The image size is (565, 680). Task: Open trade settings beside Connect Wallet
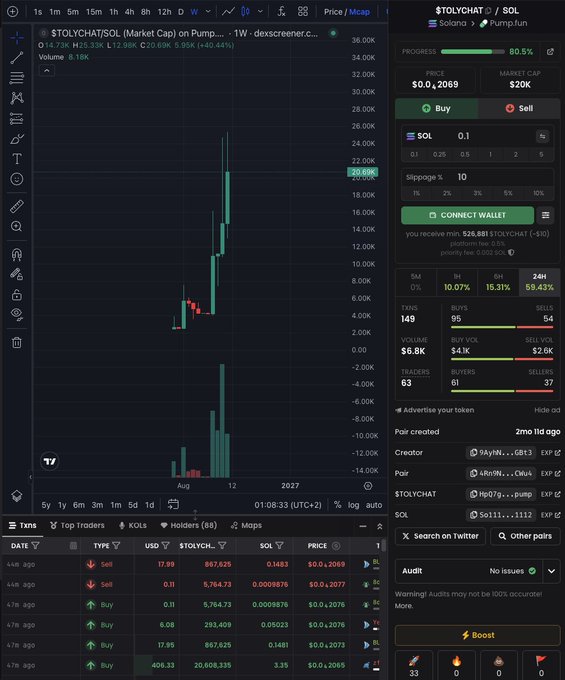coord(545,215)
